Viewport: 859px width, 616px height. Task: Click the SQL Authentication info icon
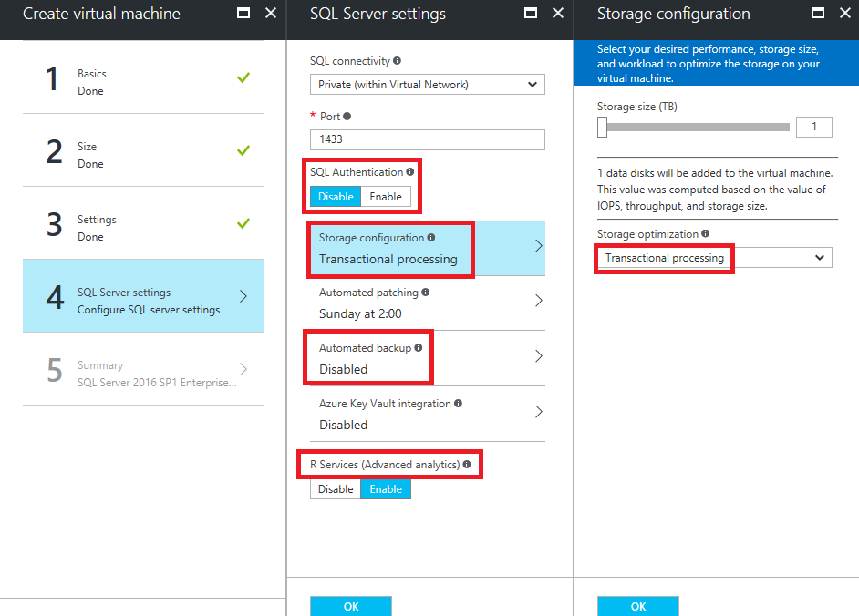[409, 172]
